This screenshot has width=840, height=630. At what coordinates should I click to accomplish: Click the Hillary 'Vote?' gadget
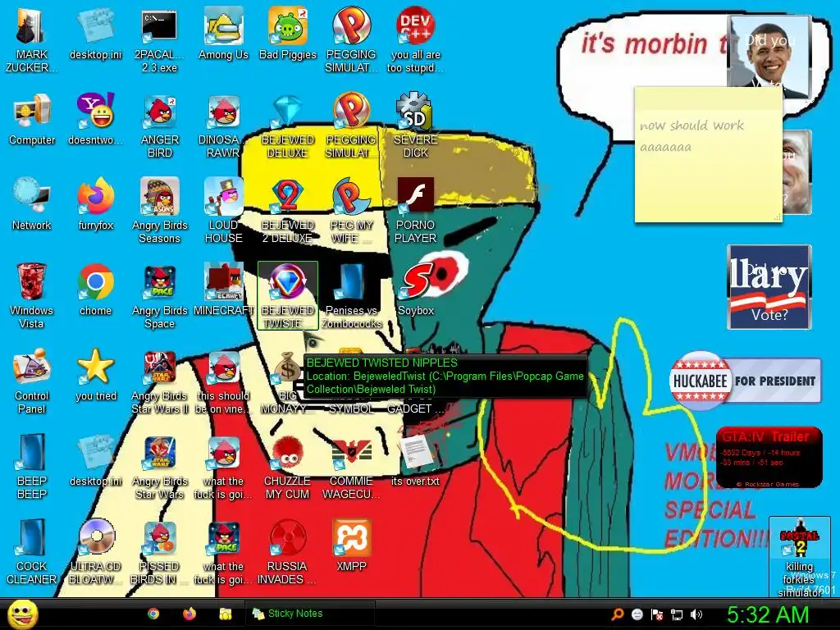[769, 287]
